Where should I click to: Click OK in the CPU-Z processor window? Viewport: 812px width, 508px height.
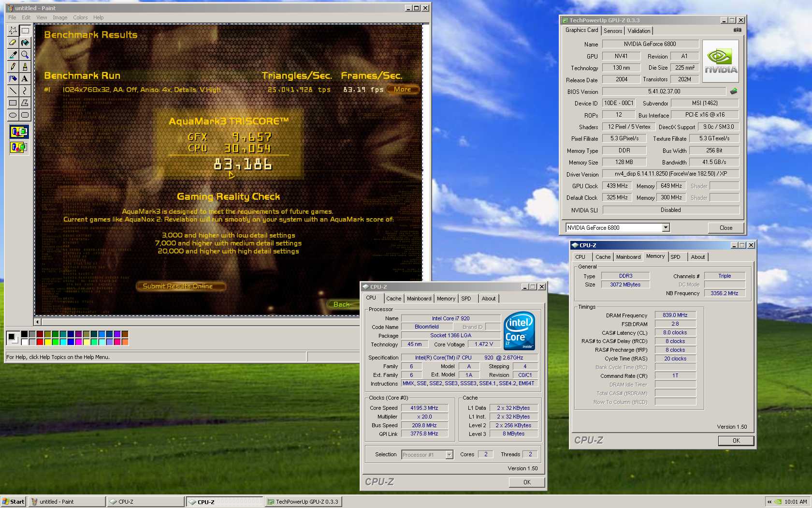click(527, 482)
